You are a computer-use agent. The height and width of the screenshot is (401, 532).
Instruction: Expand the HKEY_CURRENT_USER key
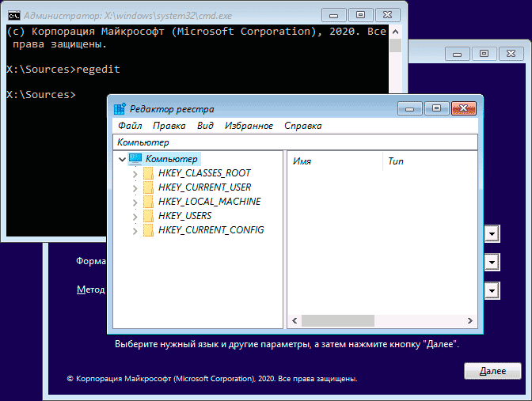point(135,188)
